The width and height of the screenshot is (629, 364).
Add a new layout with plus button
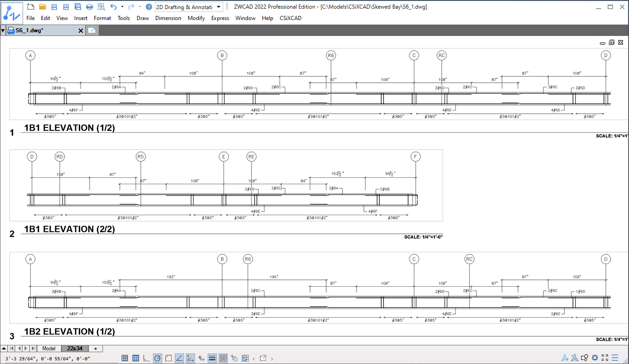pos(95,349)
